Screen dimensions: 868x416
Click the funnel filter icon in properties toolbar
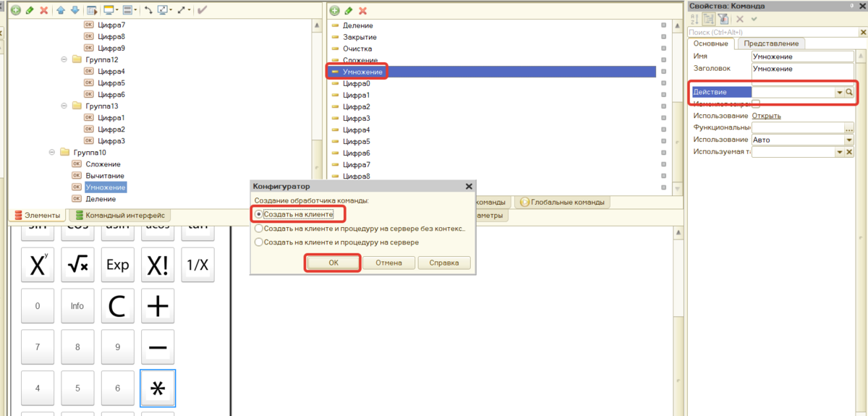(x=723, y=19)
